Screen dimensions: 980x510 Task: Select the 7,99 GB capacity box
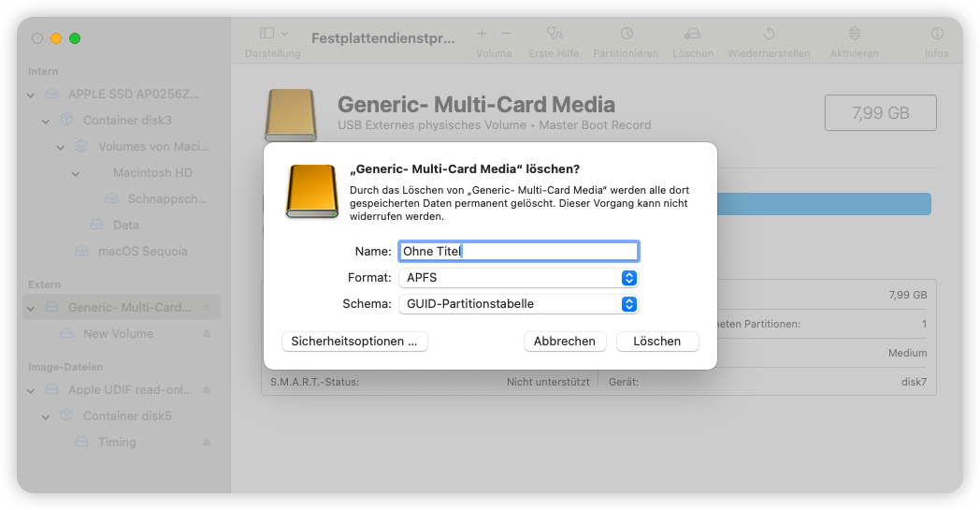point(880,112)
